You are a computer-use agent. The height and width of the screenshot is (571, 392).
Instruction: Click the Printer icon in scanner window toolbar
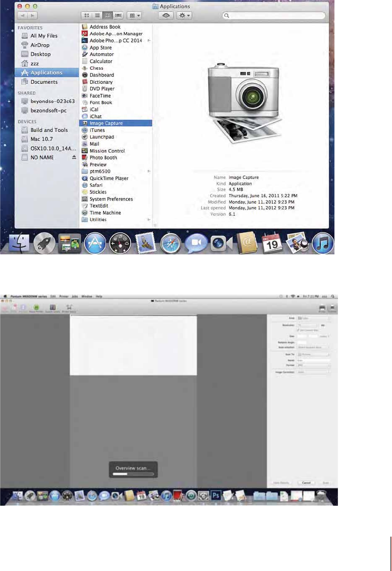(x=322, y=308)
